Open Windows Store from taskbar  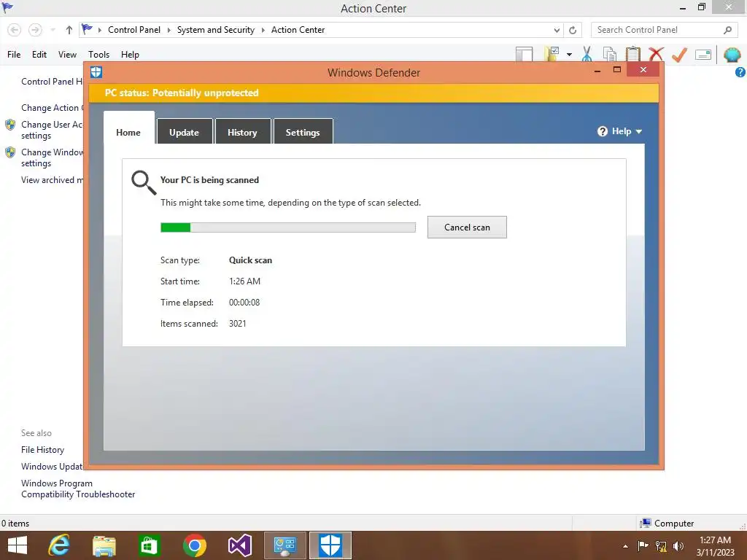click(149, 545)
